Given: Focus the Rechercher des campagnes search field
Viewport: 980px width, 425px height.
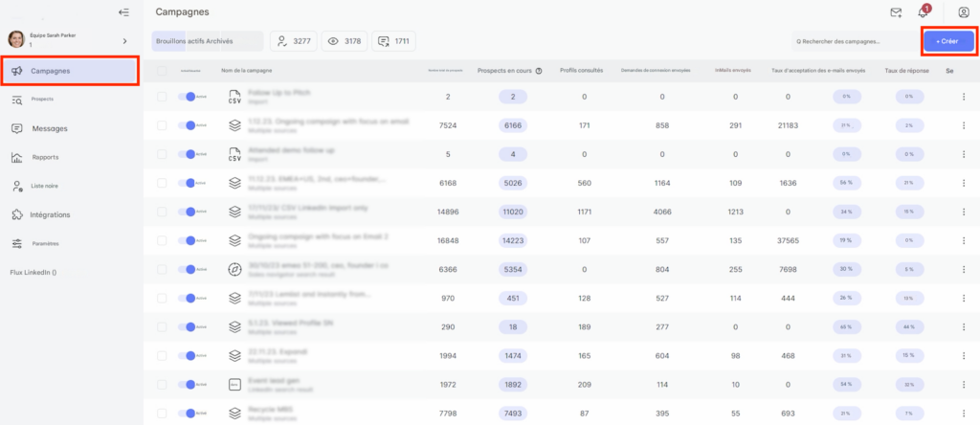Looking at the screenshot, I should (x=852, y=41).
